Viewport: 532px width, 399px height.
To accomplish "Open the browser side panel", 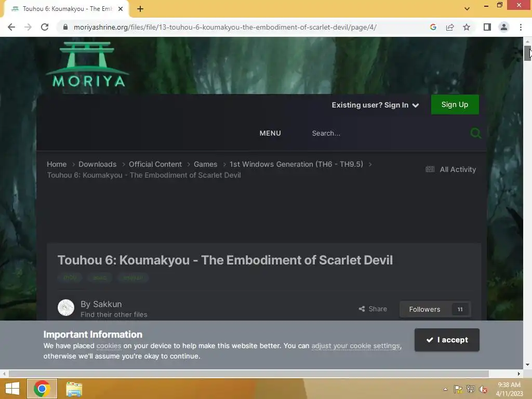I will coord(487,27).
